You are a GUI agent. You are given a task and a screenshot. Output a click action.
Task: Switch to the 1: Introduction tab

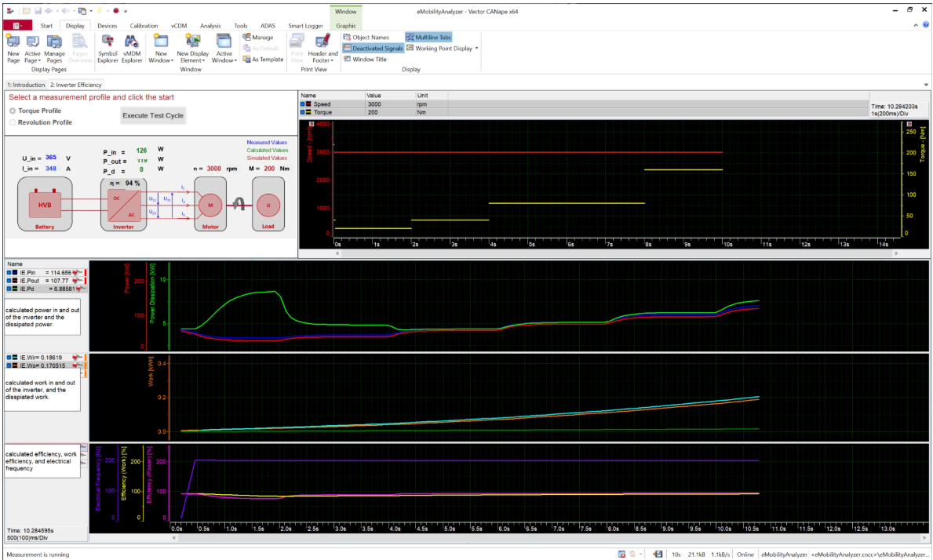[26, 84]
